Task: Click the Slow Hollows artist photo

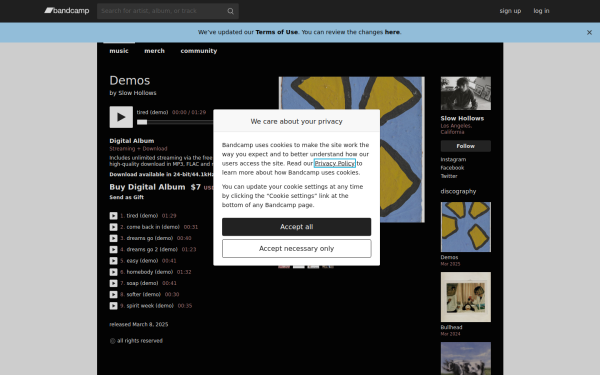Action: [466, 93]
